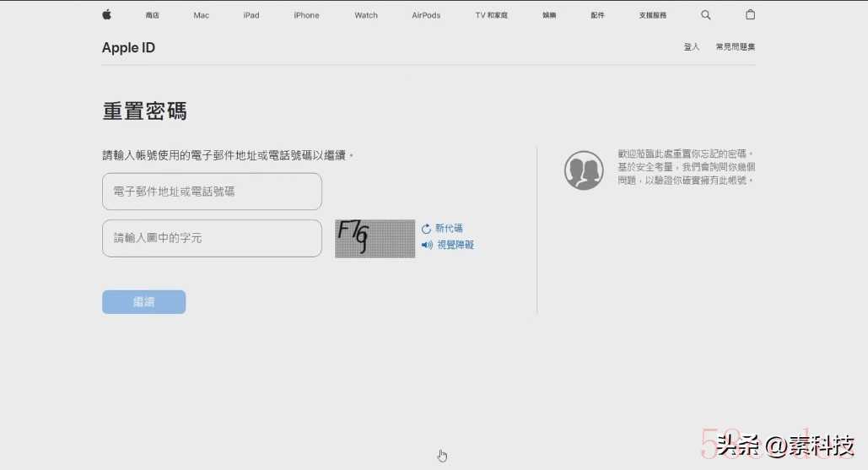868x470 pixels.
Task: Click the Apple ID heading link
Action: coord(128,47)
